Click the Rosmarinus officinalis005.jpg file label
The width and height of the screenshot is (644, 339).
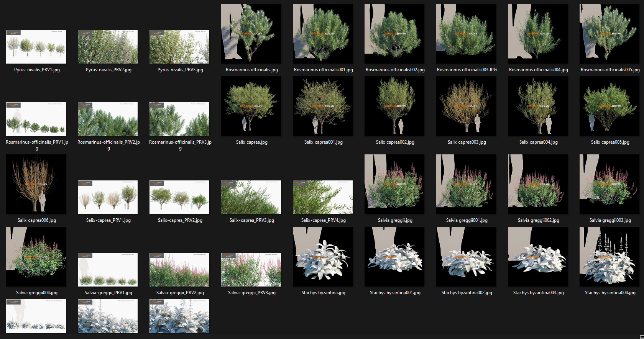610,70
